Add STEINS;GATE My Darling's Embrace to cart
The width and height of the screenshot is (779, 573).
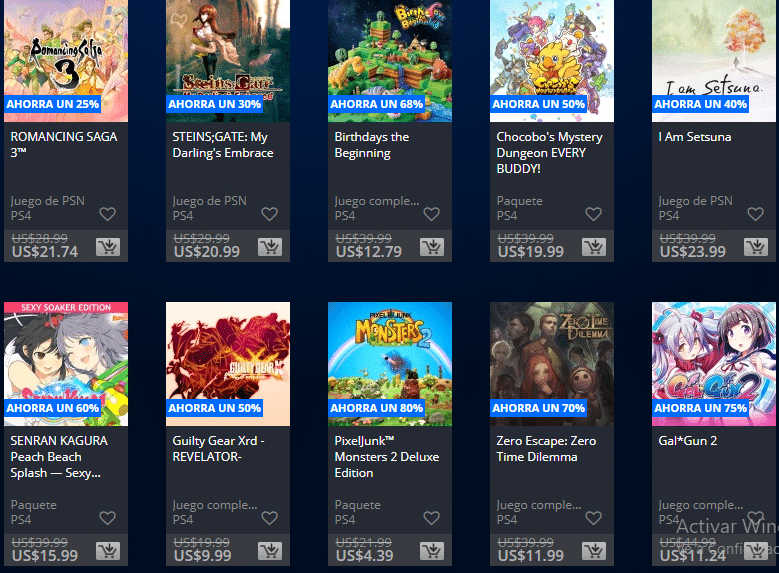coord(270,246)
